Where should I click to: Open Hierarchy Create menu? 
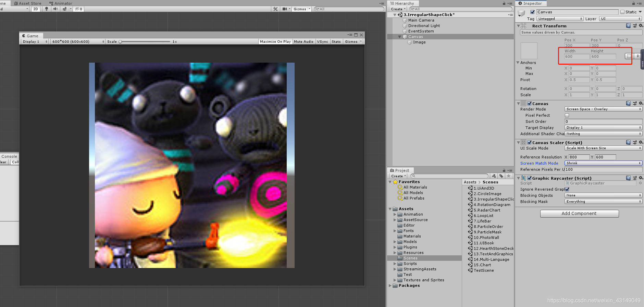click(398, 9)
